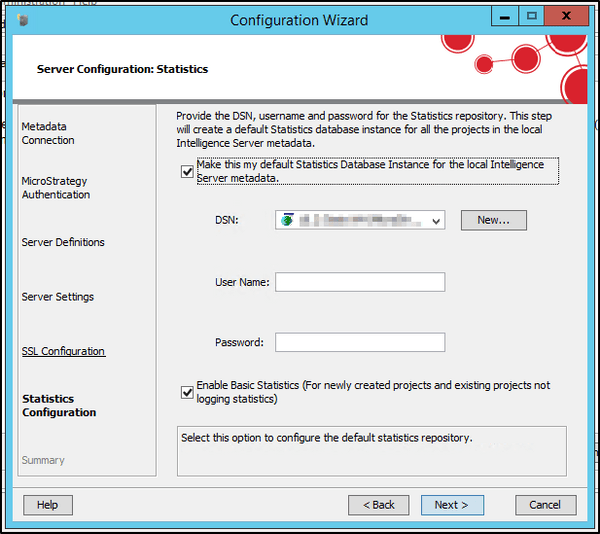Select MicroStrategy Authentication step

coord(56,188)
